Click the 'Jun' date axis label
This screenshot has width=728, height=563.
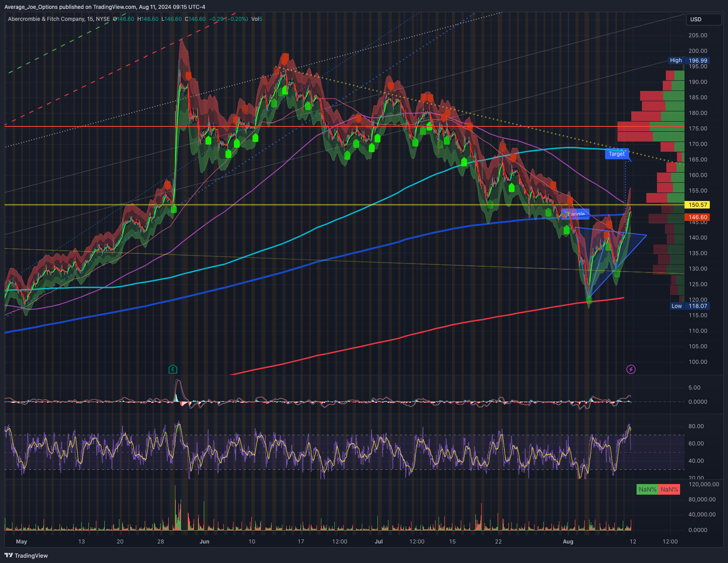click(204, 542)
